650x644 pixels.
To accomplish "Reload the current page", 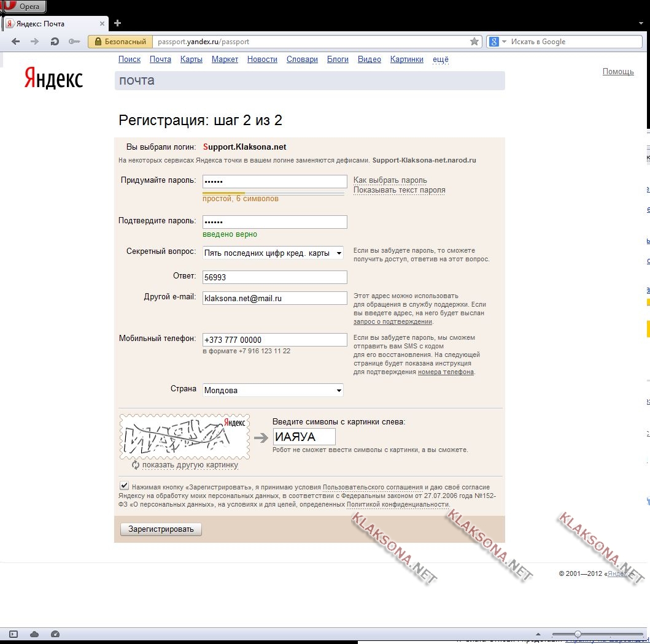I will 54,42.
